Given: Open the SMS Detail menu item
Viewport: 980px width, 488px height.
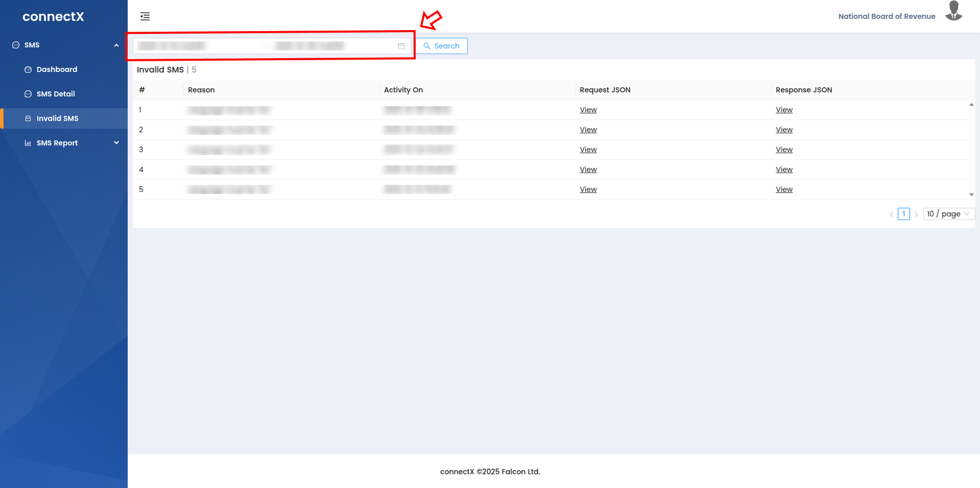Looking at the screenshot, I should point(56,94).
